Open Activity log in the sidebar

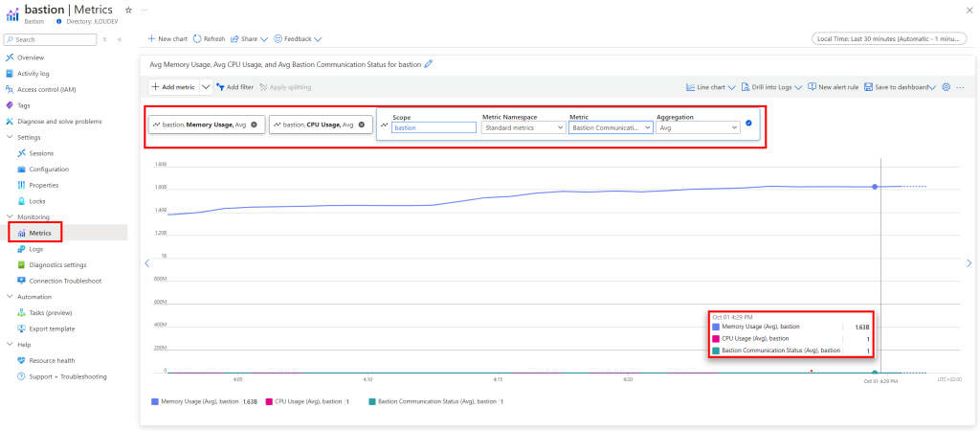(x=33, y=73)
